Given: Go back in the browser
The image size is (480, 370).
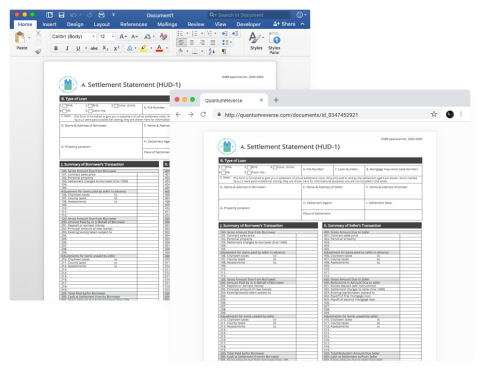Looking at the screenshot, I should [x=178, y=114].
